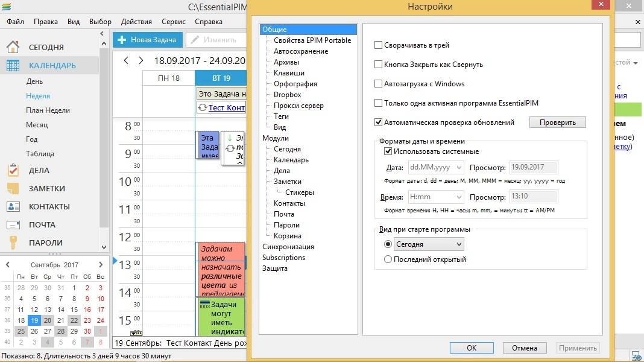The width and height of the screenshot is (644, 362).
Task: Click Отмена to cancel settings
Action: pos(525,348)
